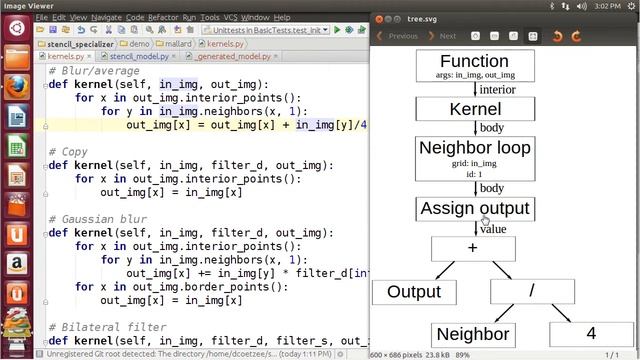Start debugging with the bug icon
Image resolution: width=640 pixels, height=360 pixels.
pos(349,30)
